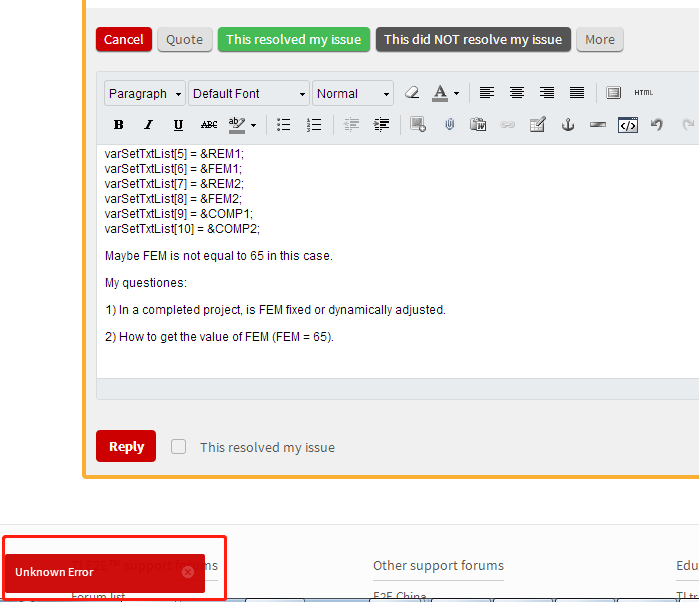The image size is (699, 602).
Task: Click the highlight color marker icon
Action: 237,125
